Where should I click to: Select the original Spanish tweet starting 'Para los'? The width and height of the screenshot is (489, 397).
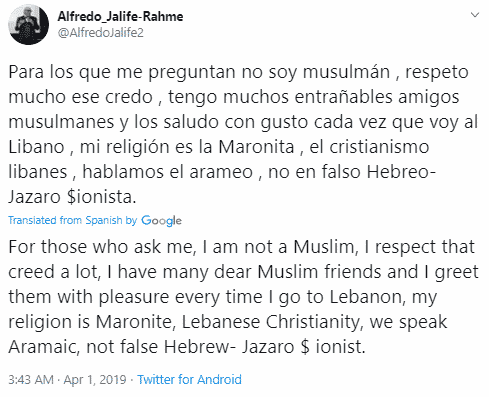(x=243, y=134)
